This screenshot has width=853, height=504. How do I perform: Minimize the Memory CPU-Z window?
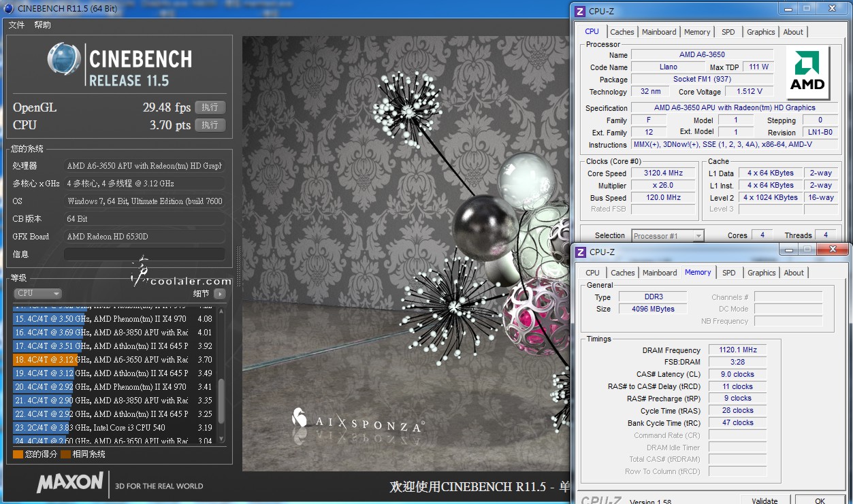[x=788, y=250]
